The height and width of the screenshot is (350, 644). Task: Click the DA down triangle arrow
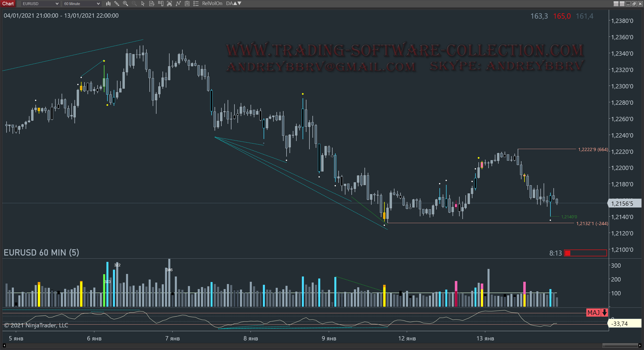pos(239,4)
